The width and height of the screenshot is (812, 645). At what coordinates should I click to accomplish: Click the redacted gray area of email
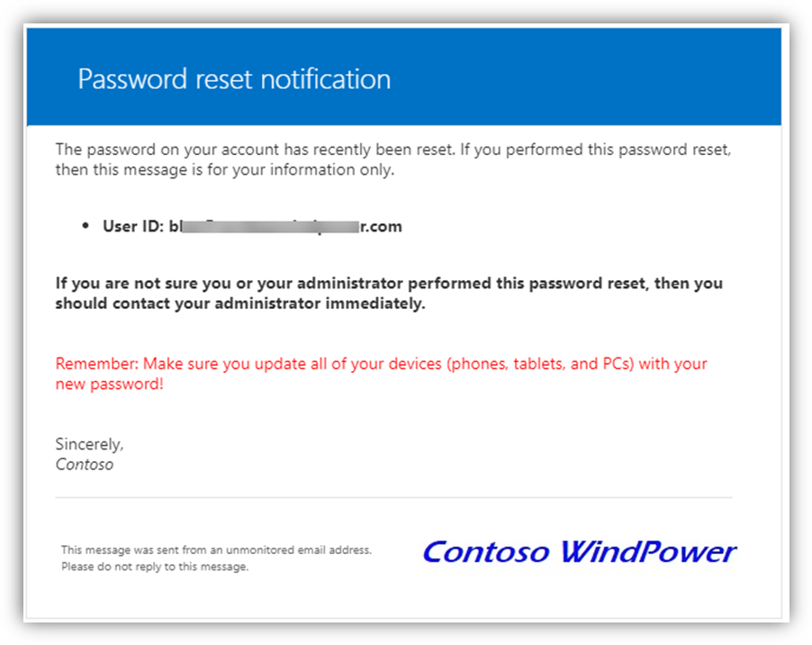pos(270,226)
